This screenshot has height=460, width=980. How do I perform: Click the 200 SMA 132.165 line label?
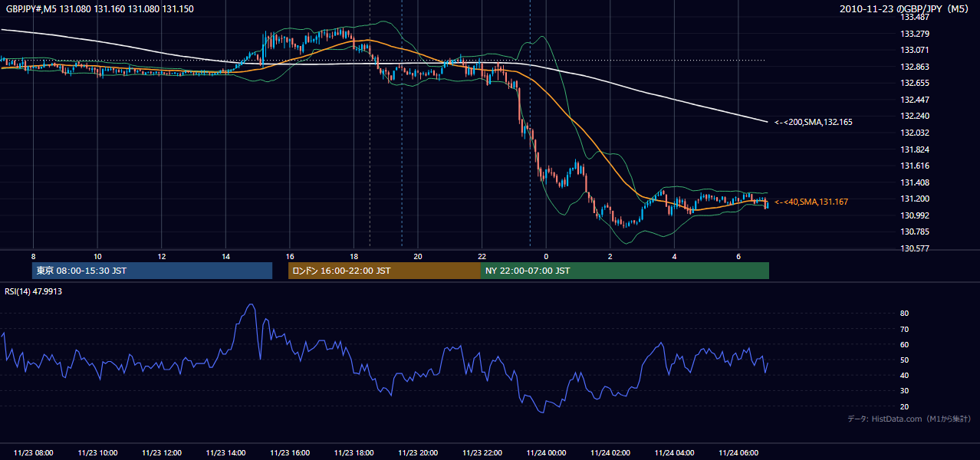pyautogui.click(x=813, y=122)
